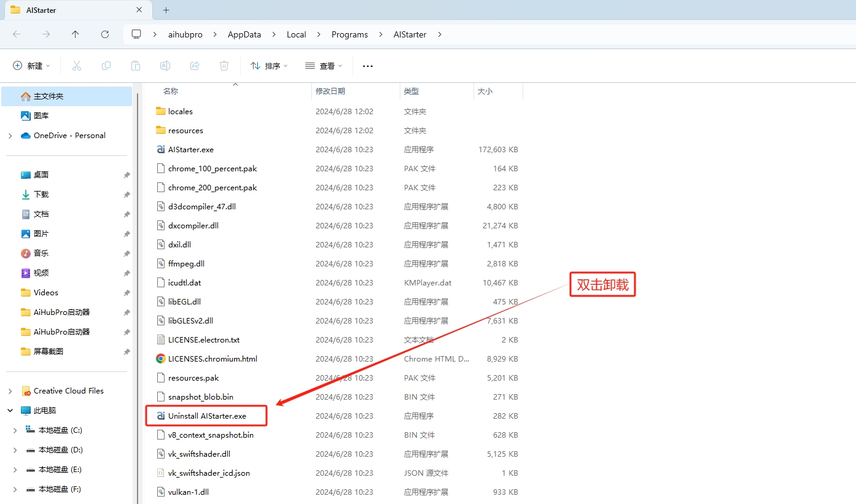Click the Share icon in toolbar

[x=195, y=66]
